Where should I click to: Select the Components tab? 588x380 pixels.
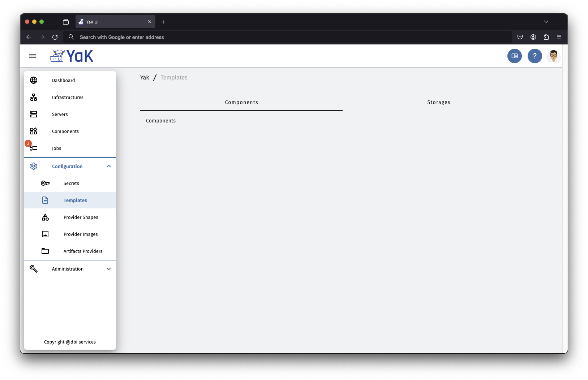241,102
